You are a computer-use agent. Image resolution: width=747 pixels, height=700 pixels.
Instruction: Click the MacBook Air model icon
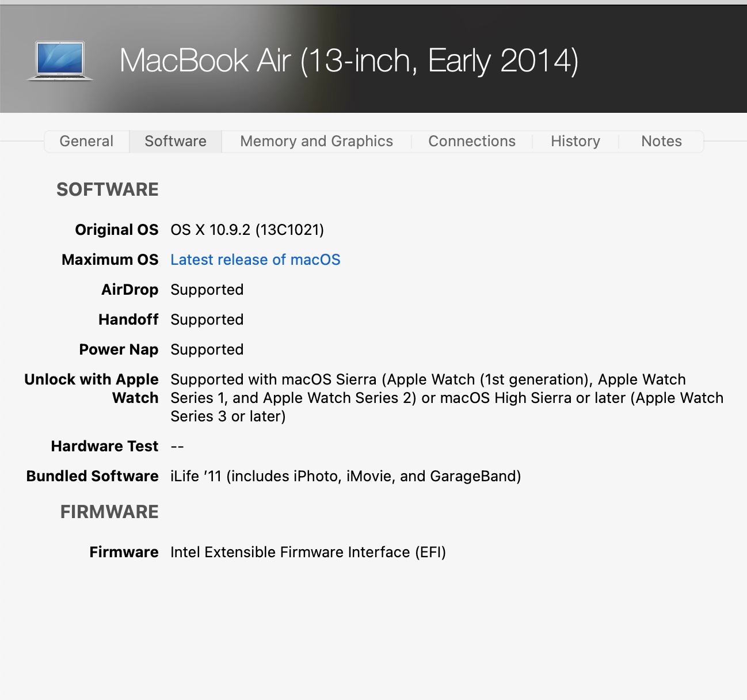[x=60, y=60]
